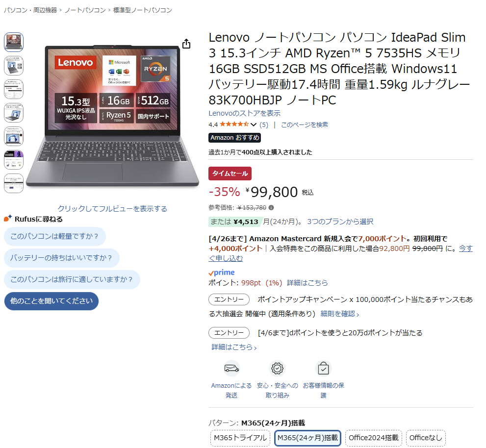
Task: Click the star rating icons
Action: (x=234, y=124)
